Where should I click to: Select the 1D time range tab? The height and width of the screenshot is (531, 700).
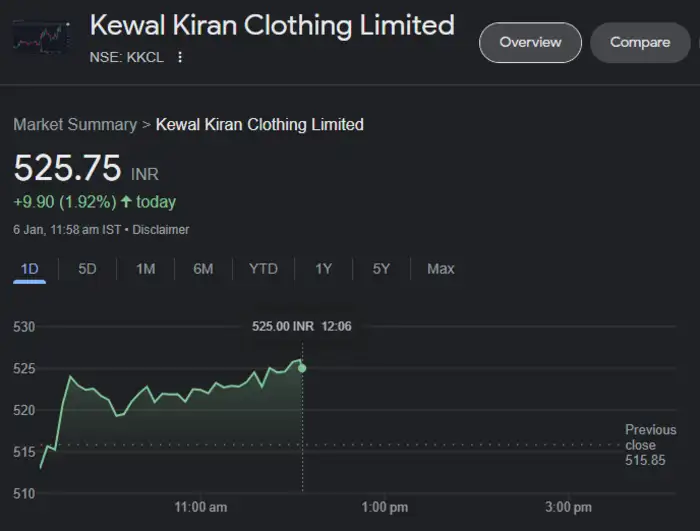pyautogui.click(x=30, y=269)
